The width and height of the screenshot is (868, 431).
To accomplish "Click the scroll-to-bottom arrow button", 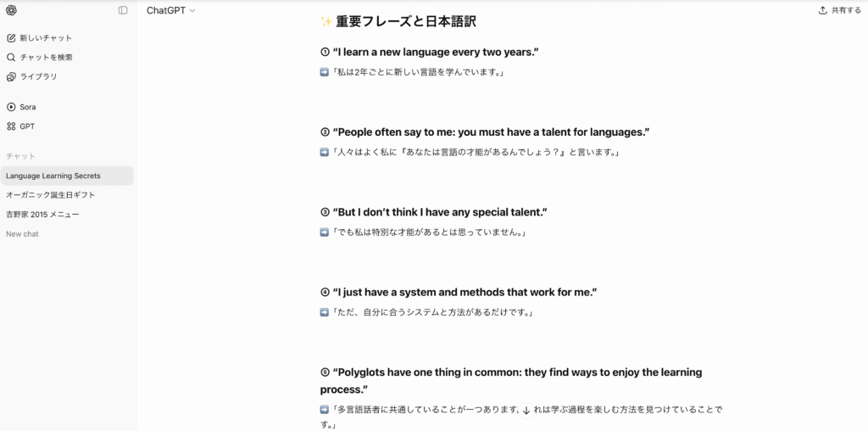I will 526,411.
